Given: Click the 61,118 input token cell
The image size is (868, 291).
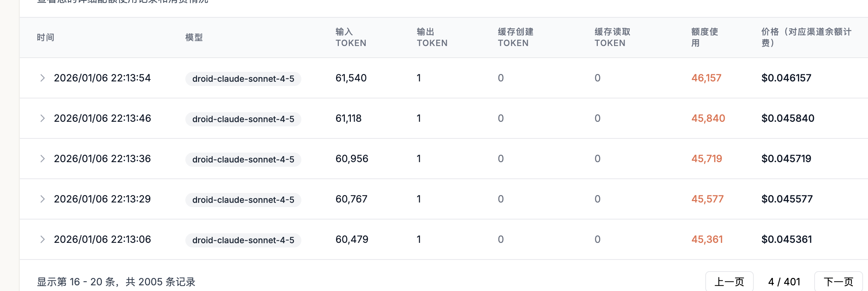Looking at the screenshot, I should coord(348,118).
